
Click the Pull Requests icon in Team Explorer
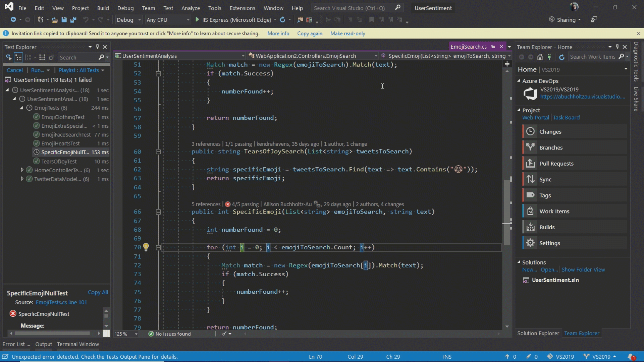point(530,163)
